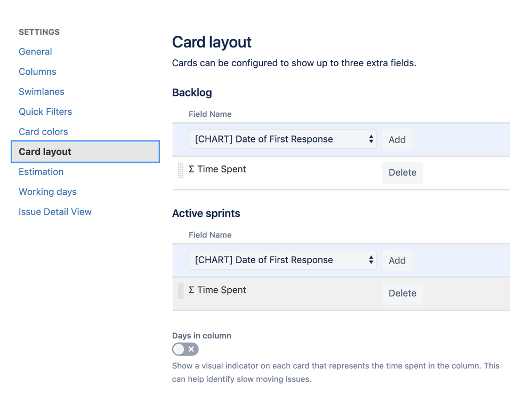Toggle the Days in column switch

coord(186,349)
